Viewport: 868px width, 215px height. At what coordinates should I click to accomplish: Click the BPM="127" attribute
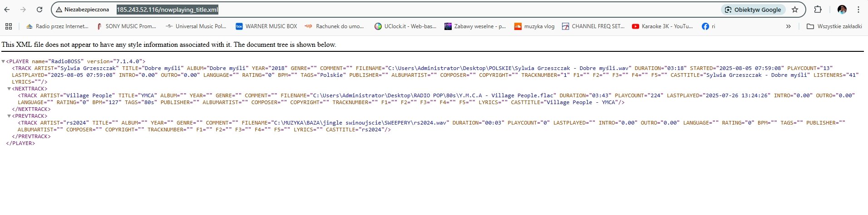click(x=107, y=102)
